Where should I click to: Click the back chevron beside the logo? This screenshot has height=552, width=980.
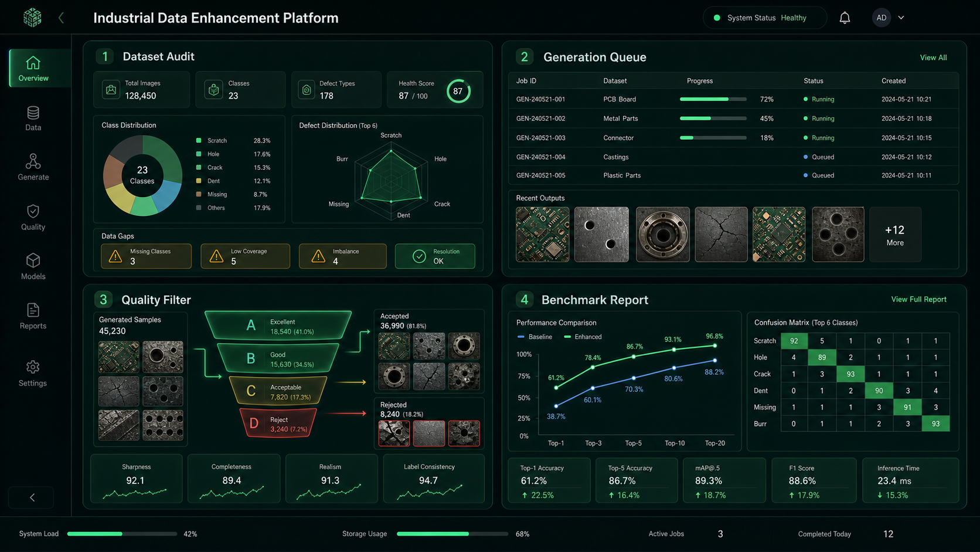point(61,18)
